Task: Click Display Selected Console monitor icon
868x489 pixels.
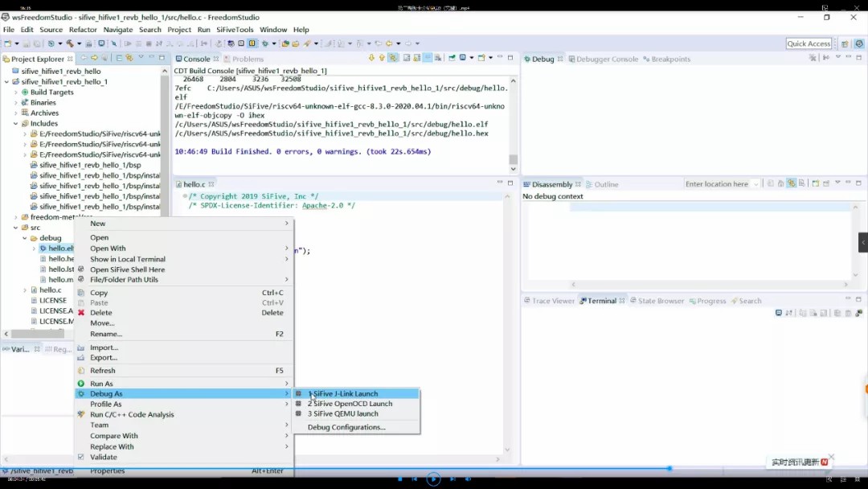Action: point(463,58)
